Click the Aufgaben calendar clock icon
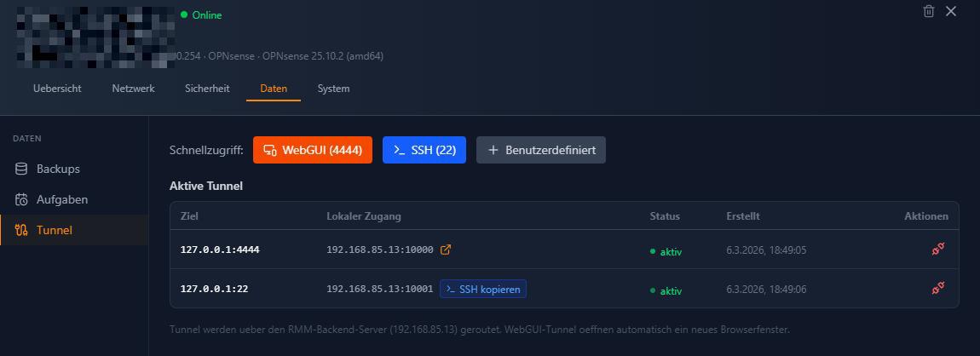 21,199
